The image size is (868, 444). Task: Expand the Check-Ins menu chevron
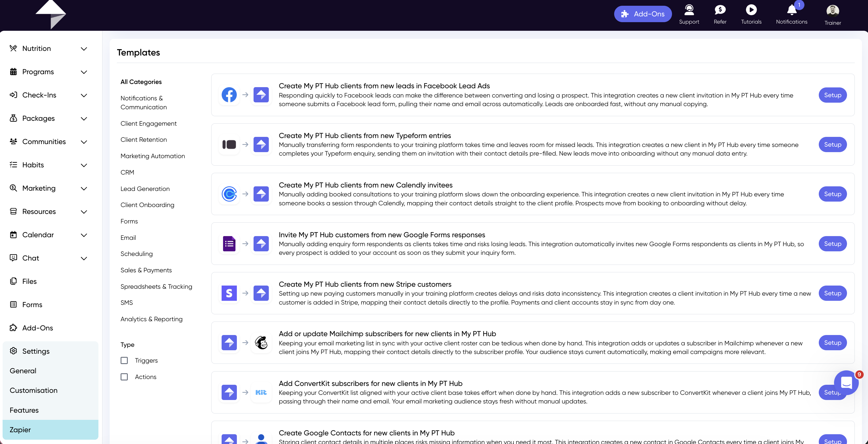84,95
